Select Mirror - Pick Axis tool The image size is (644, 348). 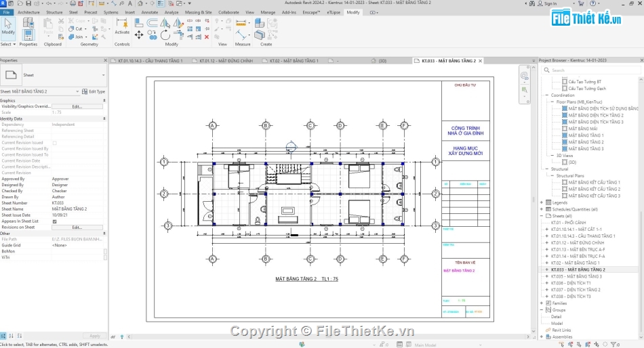coord(165,23)
